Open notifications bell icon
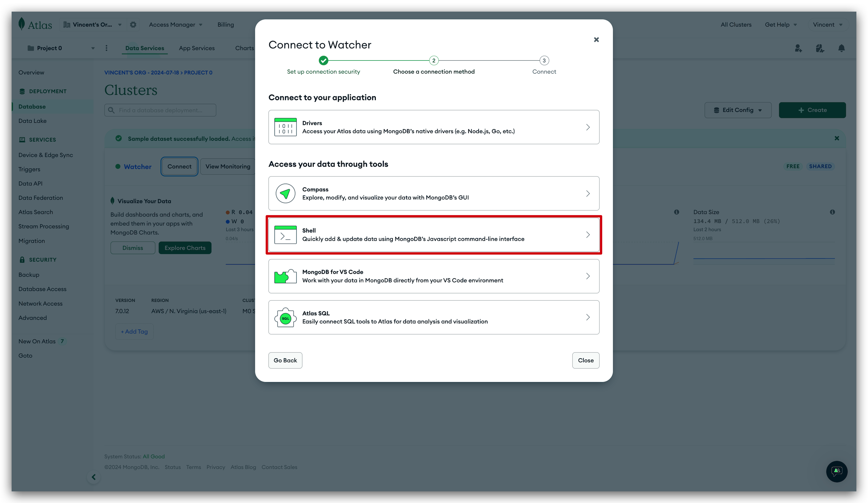Viewport: 868px width, 503px height. [x=841, y=48]
